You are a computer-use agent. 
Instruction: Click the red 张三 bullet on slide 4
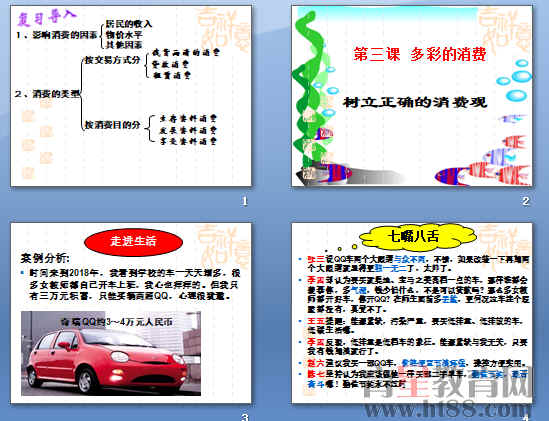316,259
